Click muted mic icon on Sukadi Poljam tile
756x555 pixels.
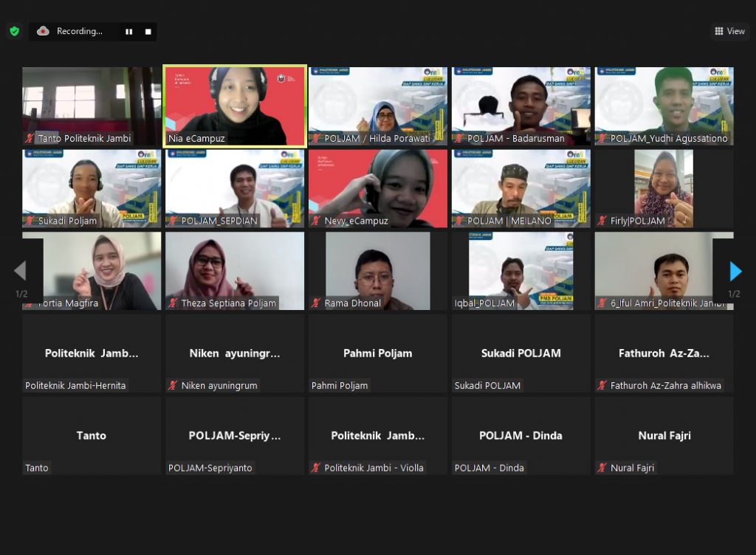coord(30,221)
